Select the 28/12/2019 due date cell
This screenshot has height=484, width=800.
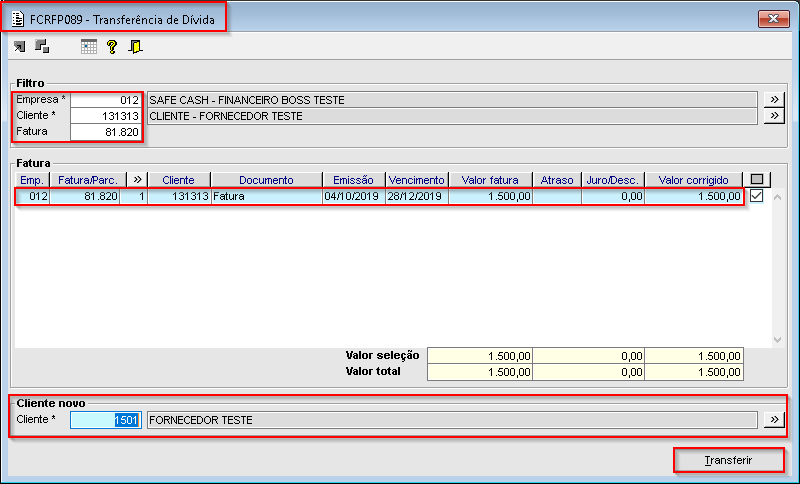[417, 196]
